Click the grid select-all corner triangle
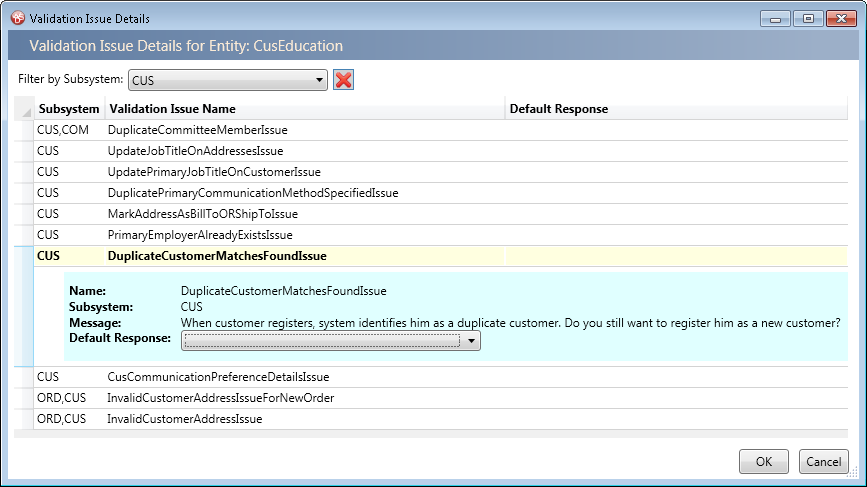 click(25, 109)
